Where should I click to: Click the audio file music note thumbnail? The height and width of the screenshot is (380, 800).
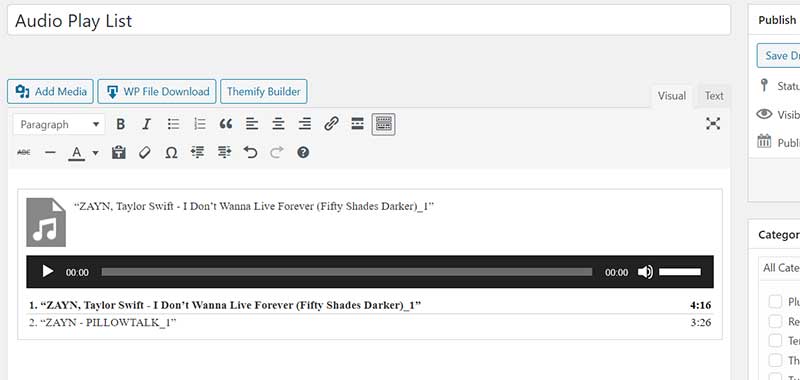tap(46, 222)
